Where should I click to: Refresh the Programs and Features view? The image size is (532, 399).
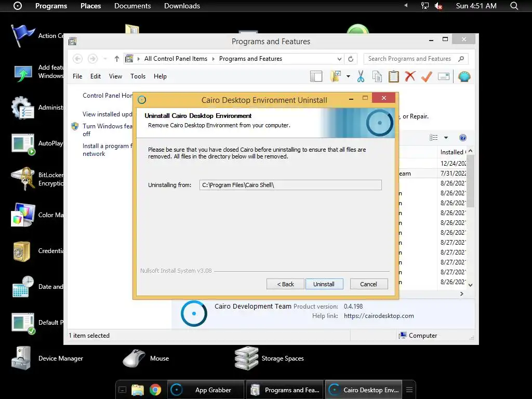click(351, 59)
